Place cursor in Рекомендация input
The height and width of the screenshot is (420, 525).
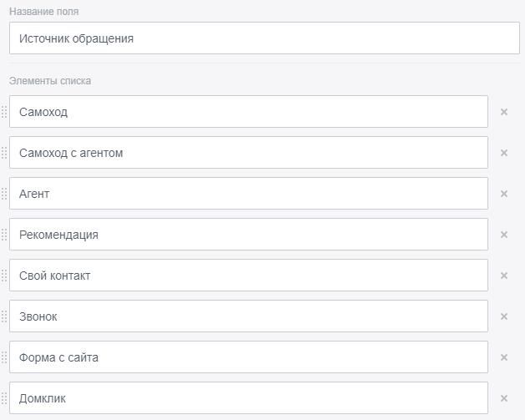point(249,235)
